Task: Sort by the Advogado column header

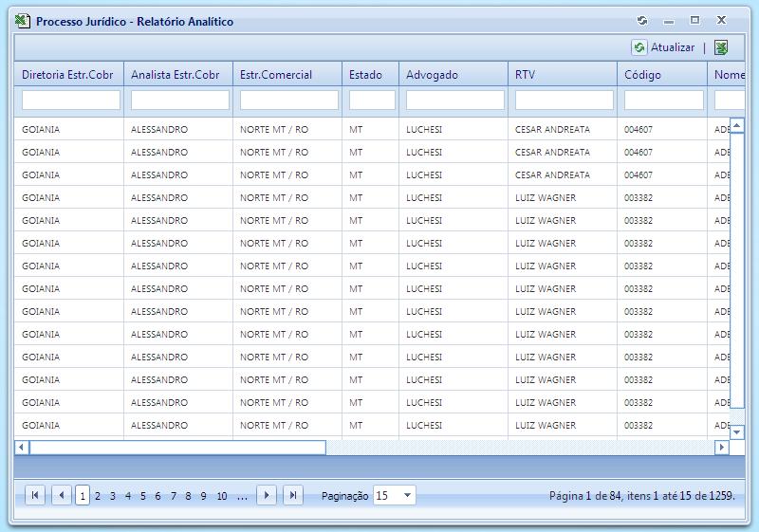Action: pyautogui.click(x=432, y=75)
